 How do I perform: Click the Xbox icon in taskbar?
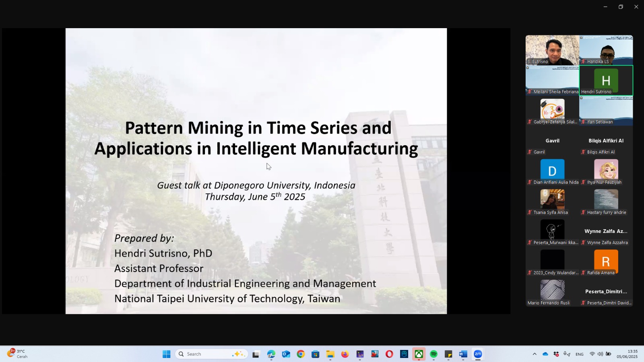point(419,354)
